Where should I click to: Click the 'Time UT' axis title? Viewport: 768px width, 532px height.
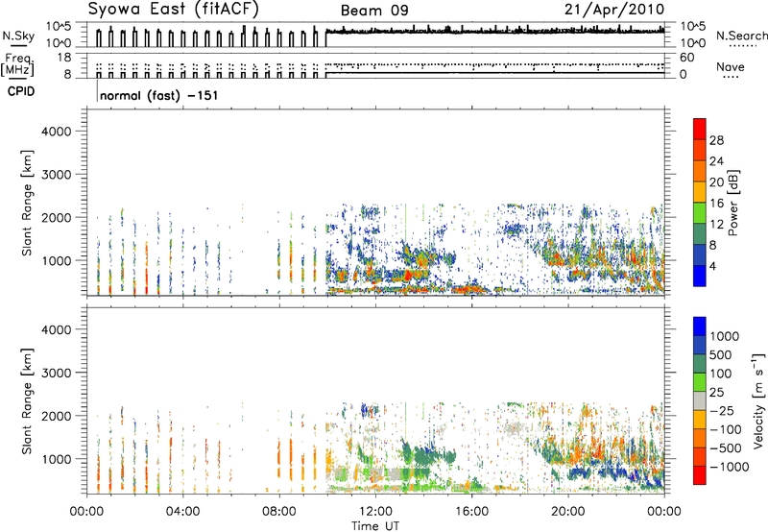(x=375, y=526)
